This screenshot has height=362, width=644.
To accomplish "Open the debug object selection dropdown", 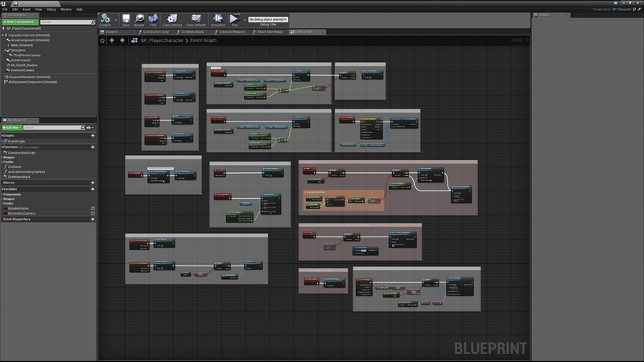I will (268, 19).
